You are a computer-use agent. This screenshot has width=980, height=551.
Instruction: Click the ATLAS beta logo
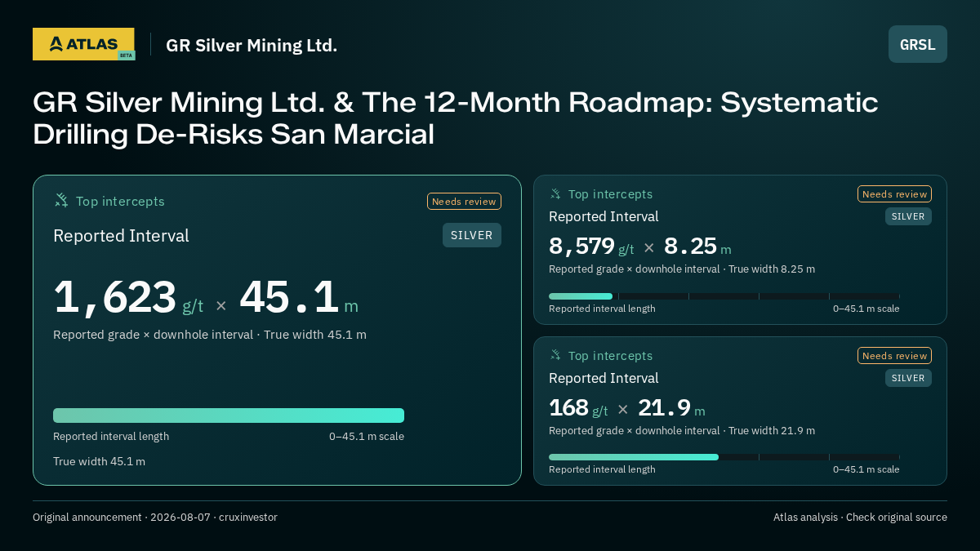pos(83,44)
